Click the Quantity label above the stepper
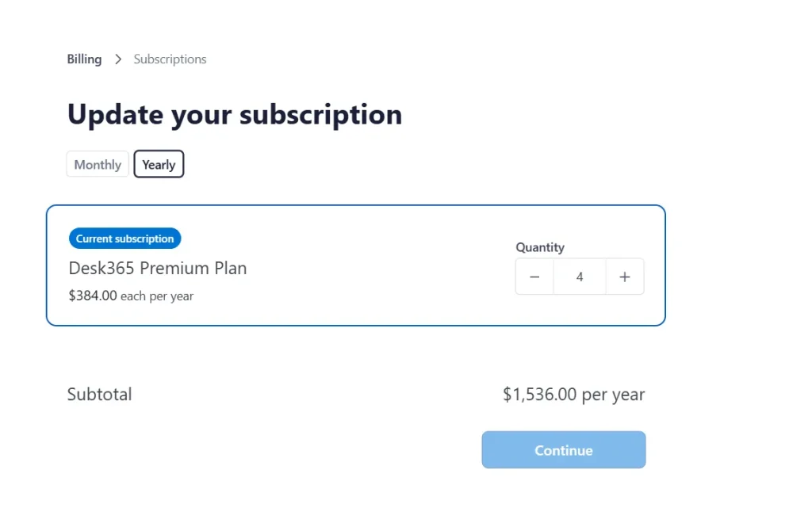Screen dimensions: 812x523 [539, 247]
